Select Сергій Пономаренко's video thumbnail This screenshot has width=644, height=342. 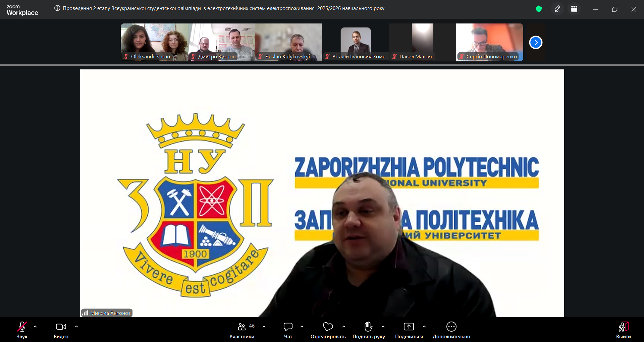[489, 42]
